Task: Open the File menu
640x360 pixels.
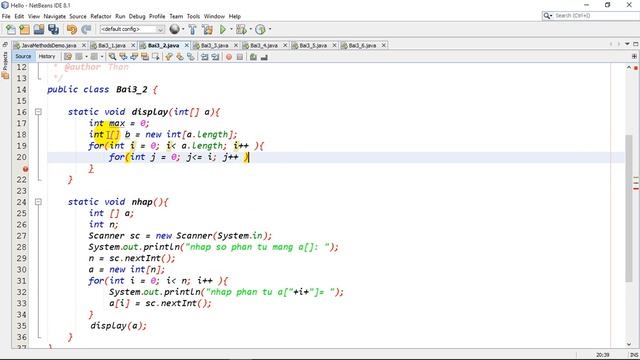Action: 6,16
